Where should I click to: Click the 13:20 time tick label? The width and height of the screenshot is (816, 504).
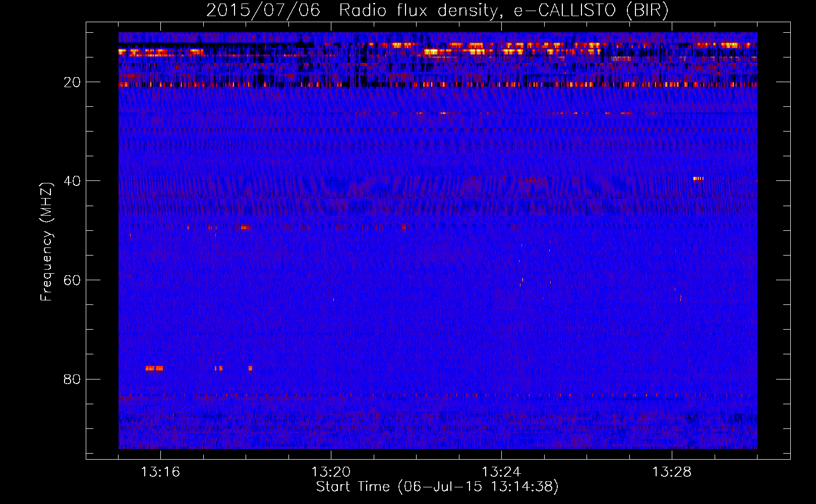click(331, 472)
